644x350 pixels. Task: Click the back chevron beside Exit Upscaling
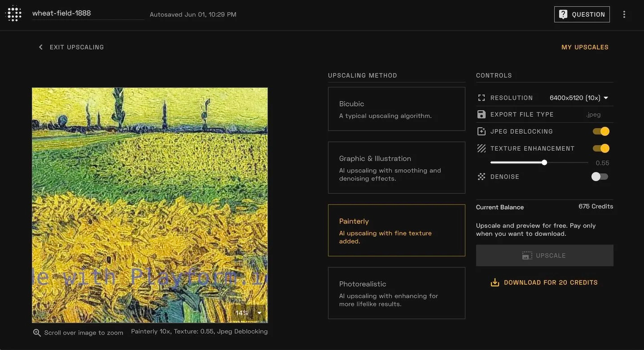tap(41, 47)
